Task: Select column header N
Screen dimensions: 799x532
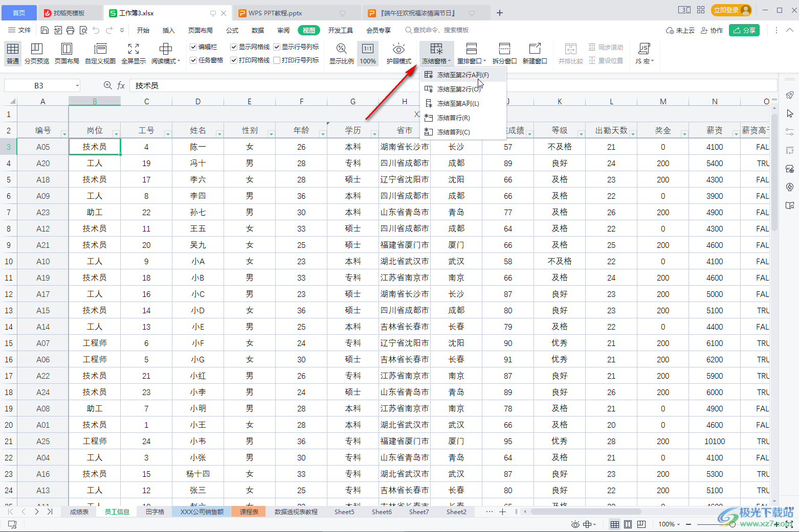Action: [715, 101]
